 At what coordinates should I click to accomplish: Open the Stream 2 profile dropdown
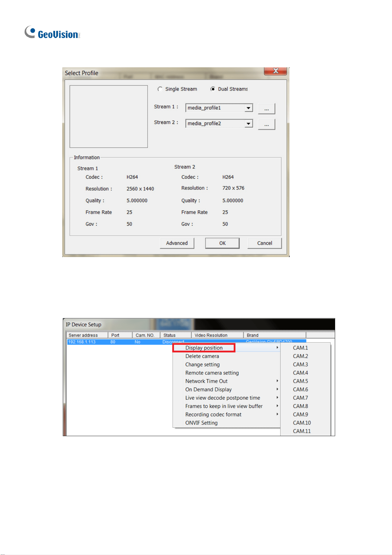pos(219,124)
